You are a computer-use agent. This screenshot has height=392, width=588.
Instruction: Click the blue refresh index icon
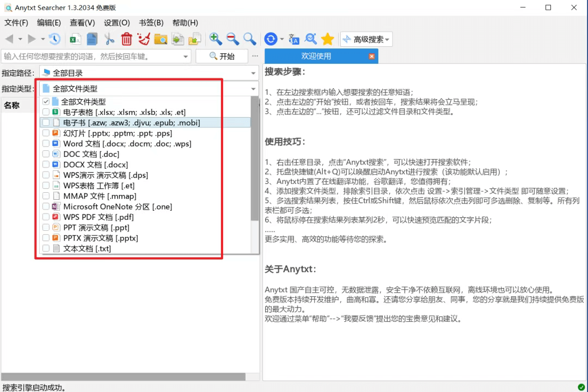click(271, 39)
